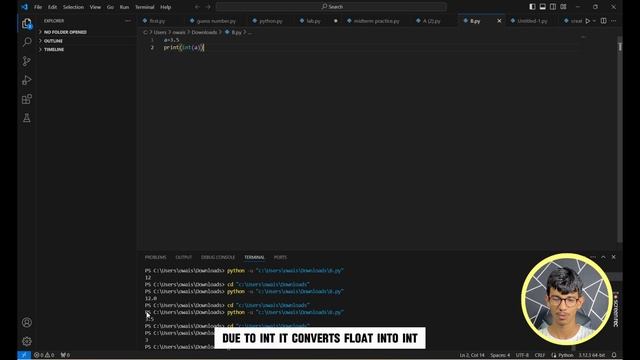Open editor More Actions ellipsis
The height and width of the screenshot is (360, 640).
point(614,21)
